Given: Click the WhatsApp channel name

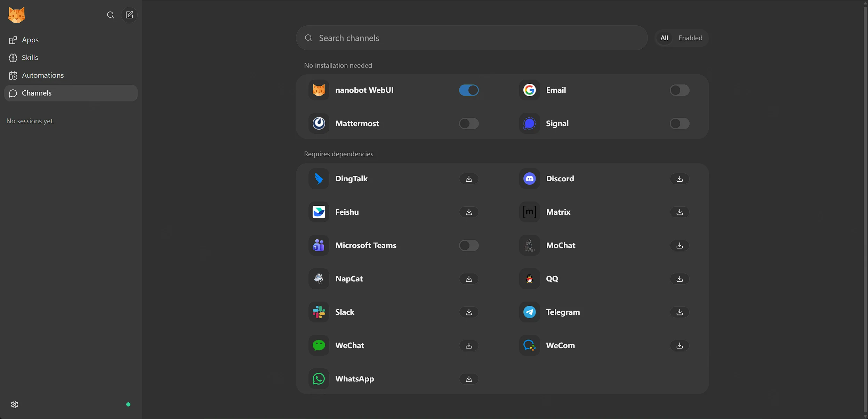Looking at the screenshot, I should coord(355,379).
